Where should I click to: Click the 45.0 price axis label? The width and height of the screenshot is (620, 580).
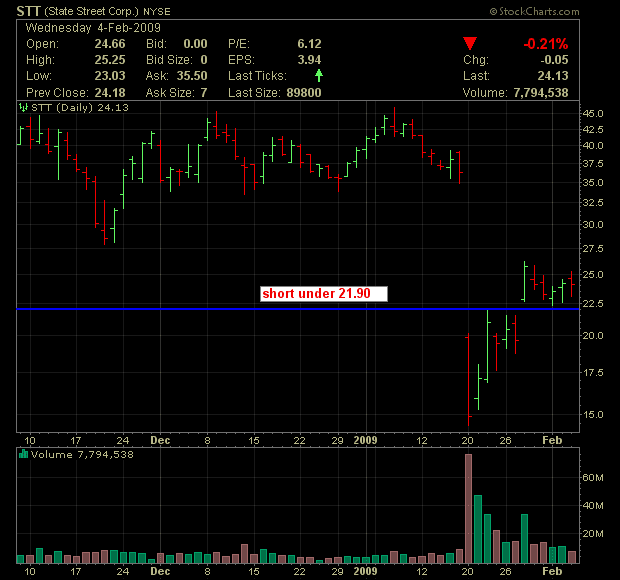pyautogui.click(x=593, y=113)
